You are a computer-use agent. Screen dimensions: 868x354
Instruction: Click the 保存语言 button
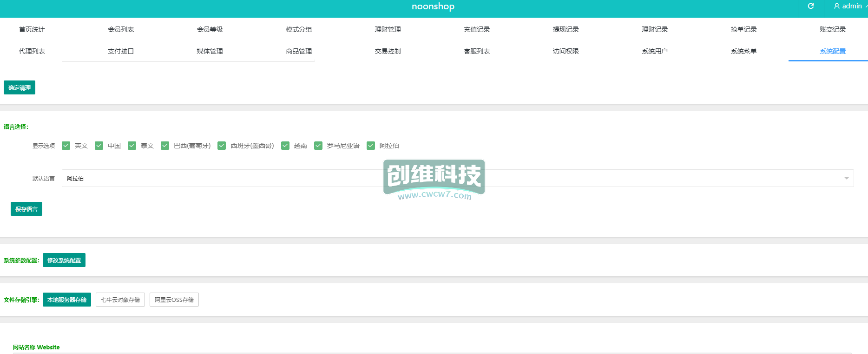(26, 209)
